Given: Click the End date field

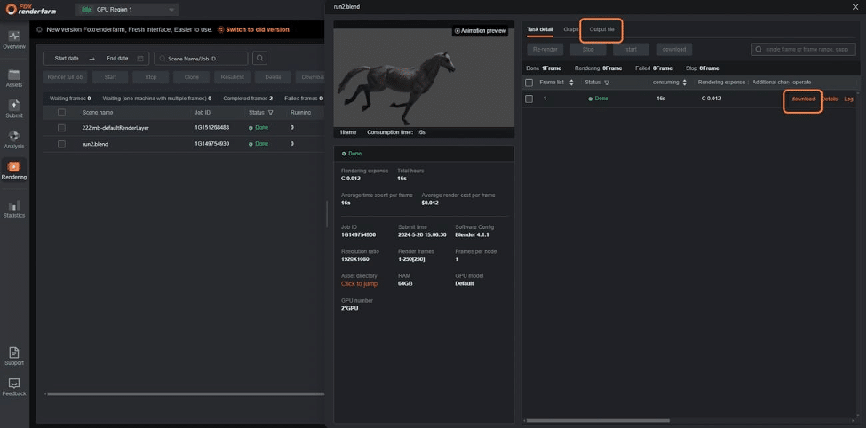Looking at the screenshot, I should pos(117,59).
